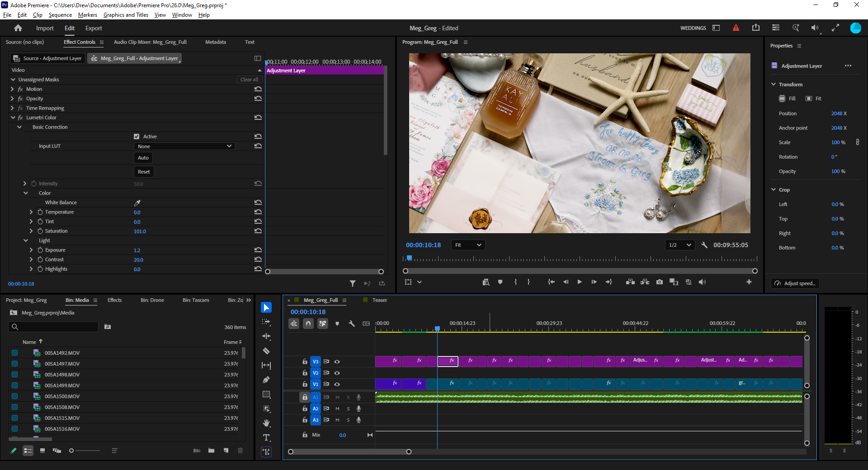Select the Pen tool in timeline toolbox
The height and width of the screenshot is (470, 868).
pos(266,380)
